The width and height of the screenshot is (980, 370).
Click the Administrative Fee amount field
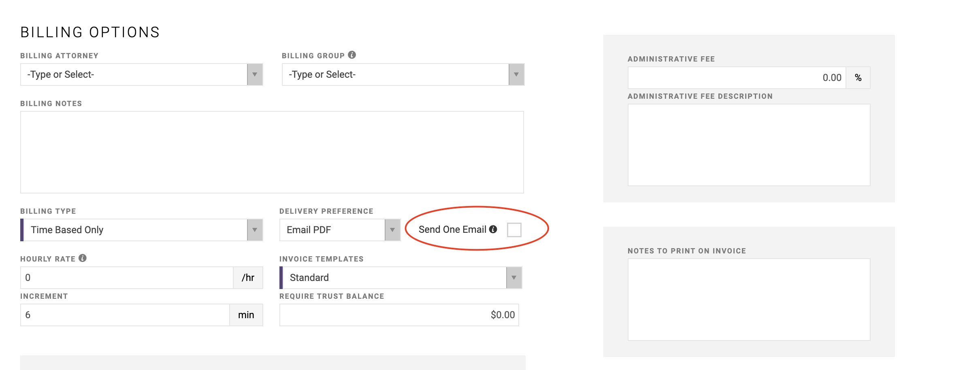point(737,78)
